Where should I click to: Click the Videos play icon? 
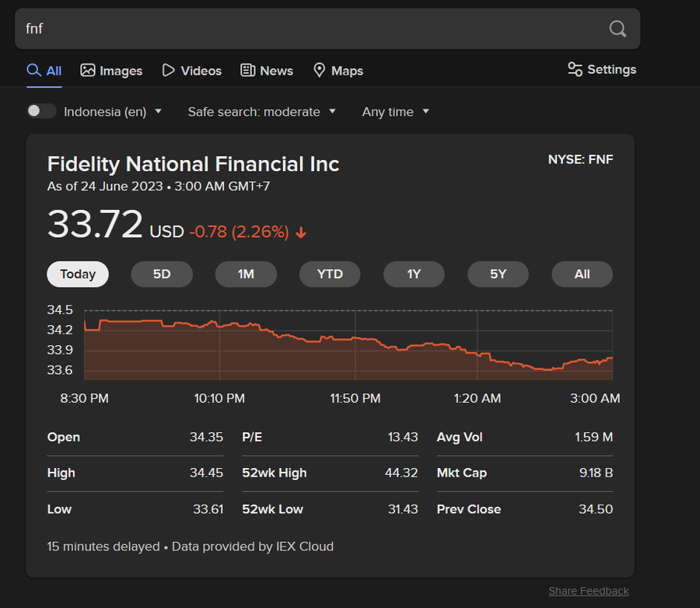click(x=168, y=71)
